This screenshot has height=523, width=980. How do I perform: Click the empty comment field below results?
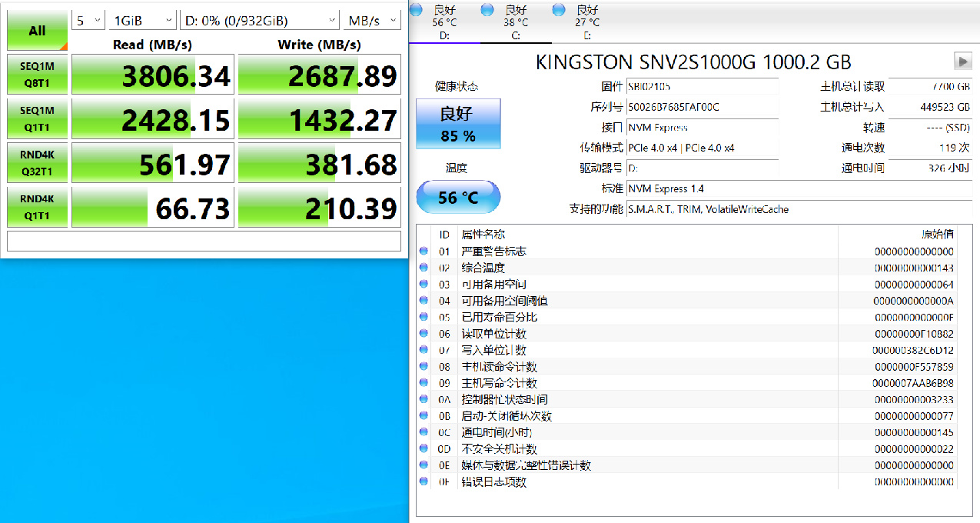[x=204, y=241]
